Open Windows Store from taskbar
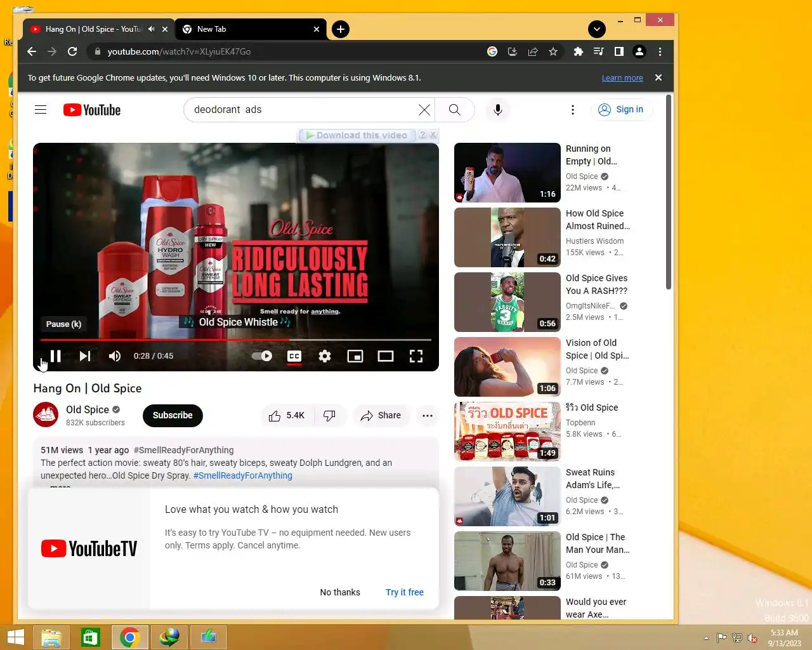The image size is (812, 650). click(x=90, y=637)
